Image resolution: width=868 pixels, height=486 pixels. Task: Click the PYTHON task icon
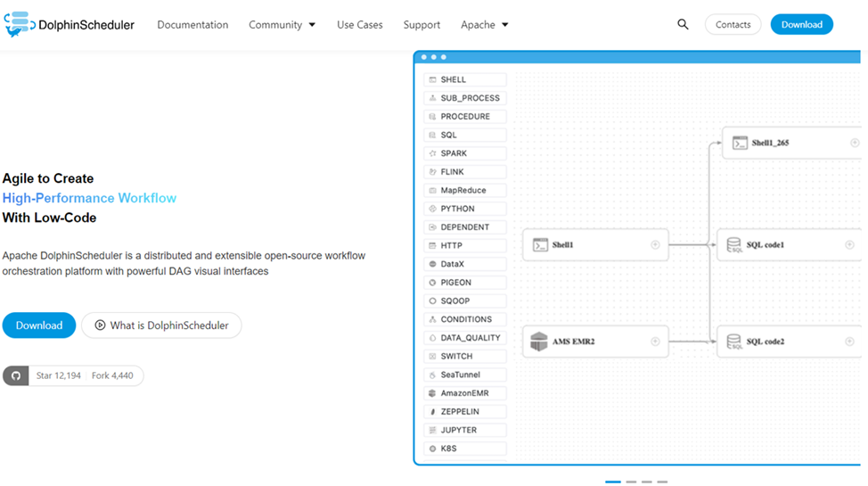(433, 209)
